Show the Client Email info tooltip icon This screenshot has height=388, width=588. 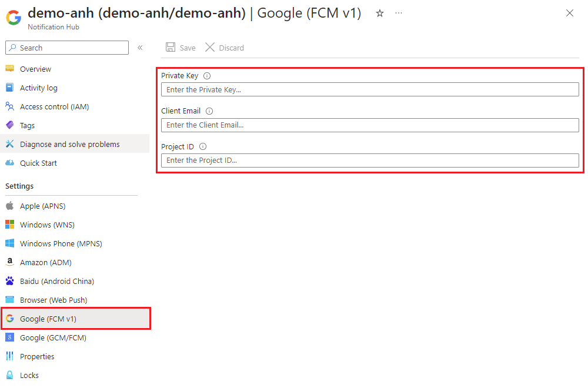pos(209,111)
